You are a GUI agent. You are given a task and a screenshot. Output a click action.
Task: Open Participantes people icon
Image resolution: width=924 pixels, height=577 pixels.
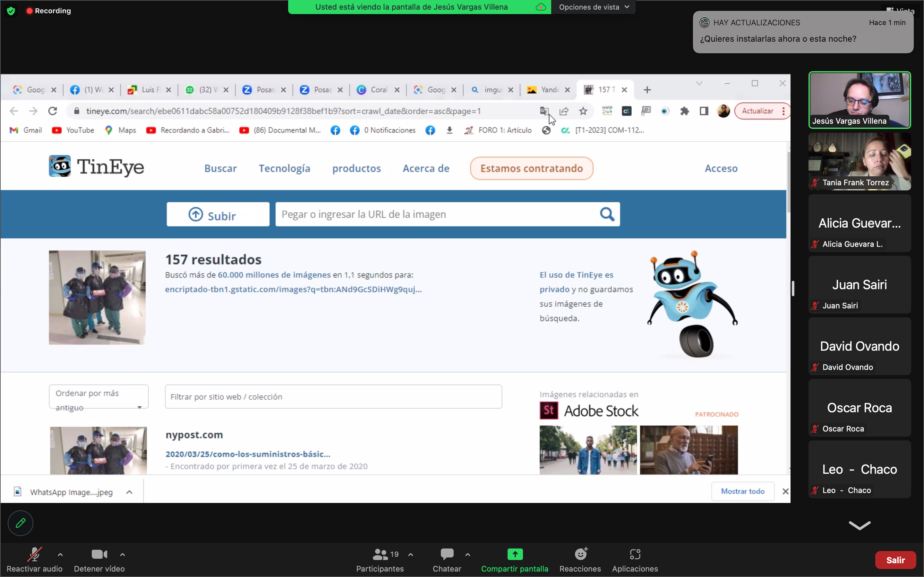click(x=380, y=554)
